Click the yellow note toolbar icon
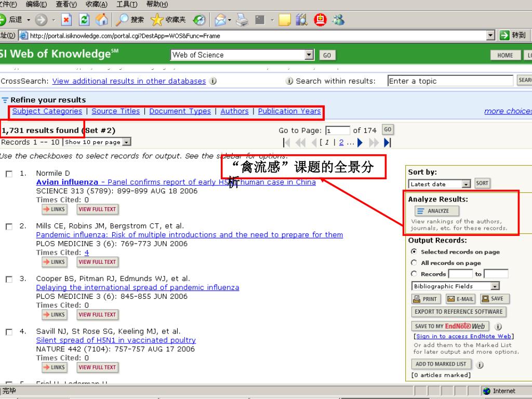532x399 pixels. [284, 20]
